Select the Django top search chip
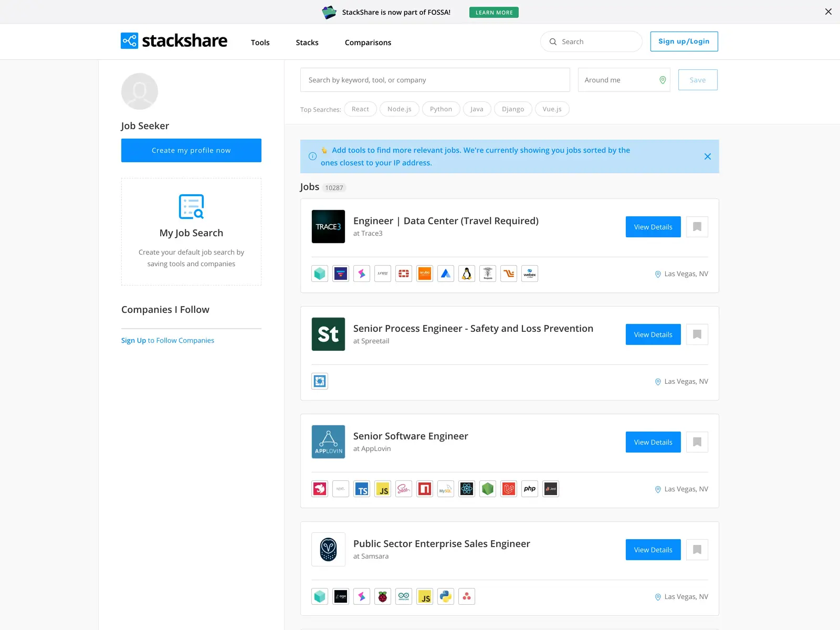Viewport: 840px width, 630px height. point(513,109)
